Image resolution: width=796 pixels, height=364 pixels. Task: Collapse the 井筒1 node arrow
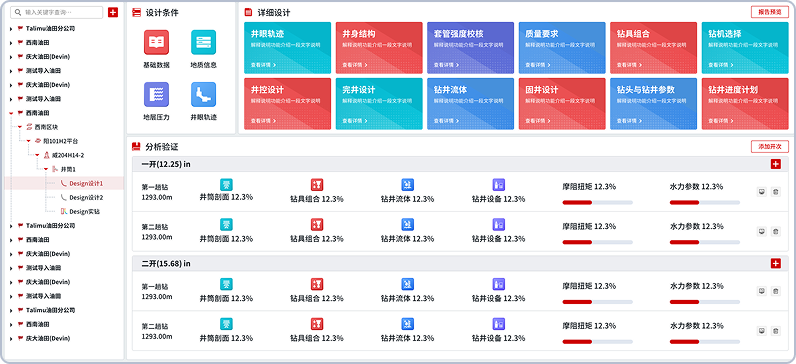[46, 169]
